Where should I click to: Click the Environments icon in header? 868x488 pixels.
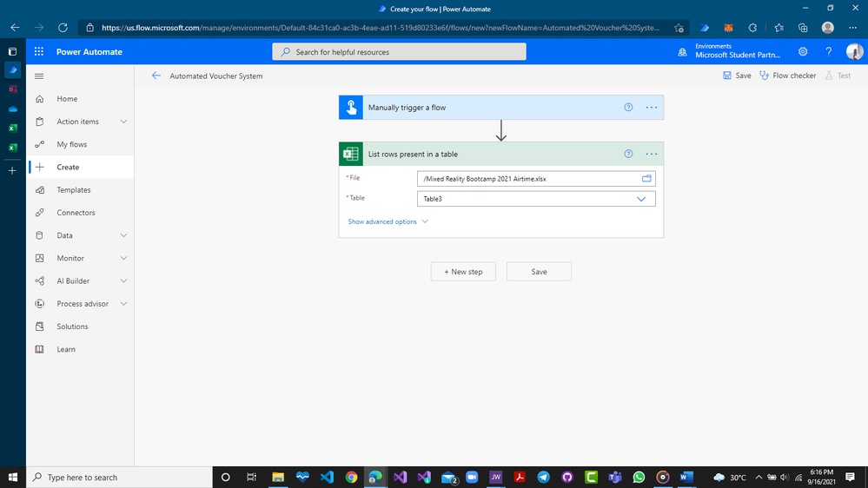pos(682,52)
